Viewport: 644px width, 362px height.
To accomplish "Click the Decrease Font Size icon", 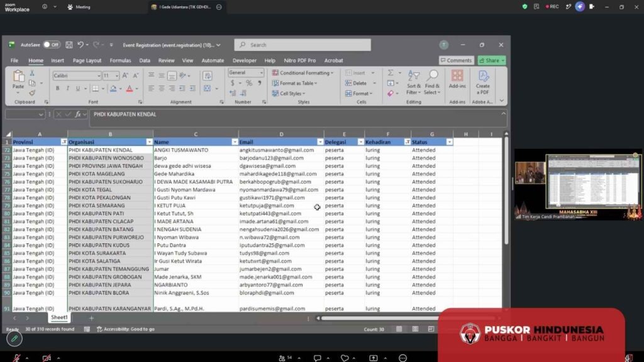I will [x=136, y=75].
